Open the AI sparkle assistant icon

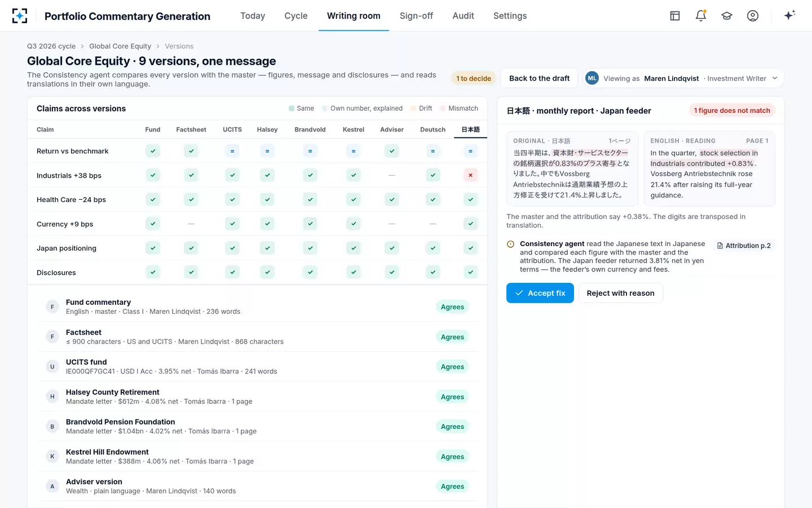pyautogui.click(x=789, y=15)
